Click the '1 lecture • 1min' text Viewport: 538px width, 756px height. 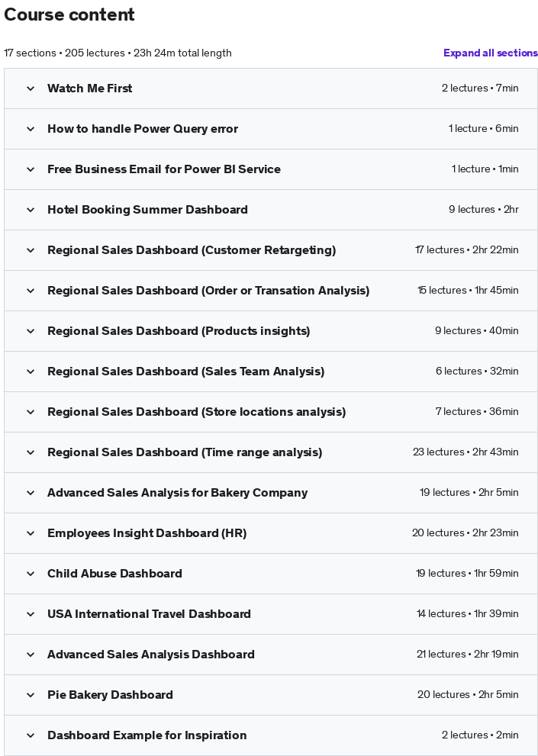485,169
